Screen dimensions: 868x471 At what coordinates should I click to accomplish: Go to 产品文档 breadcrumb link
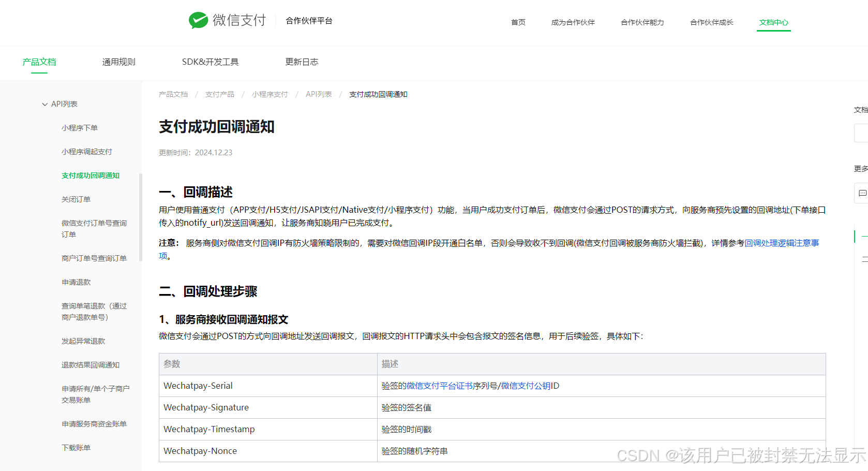pos(173,94)
